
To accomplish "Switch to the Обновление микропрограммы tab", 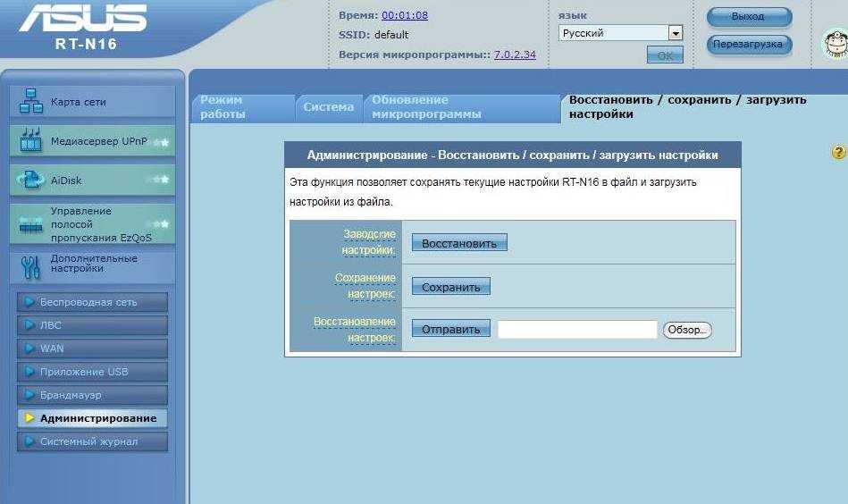I will coord(460,107).
